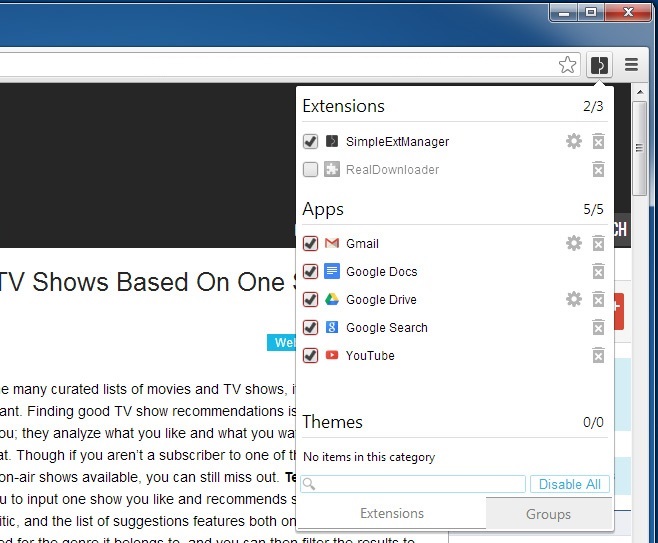
Task: Click the Themes 0/0 counter
Action: 593,422
